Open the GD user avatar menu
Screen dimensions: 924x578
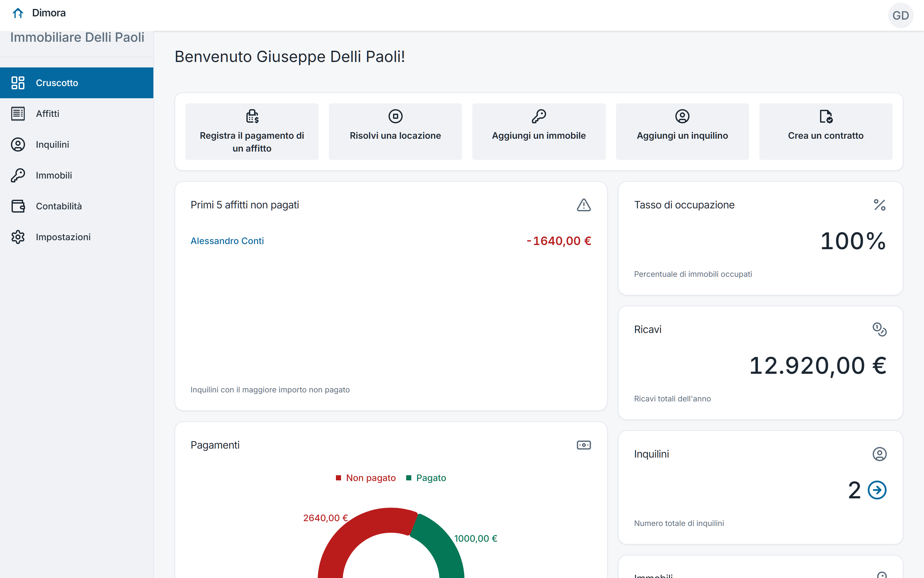900,15
